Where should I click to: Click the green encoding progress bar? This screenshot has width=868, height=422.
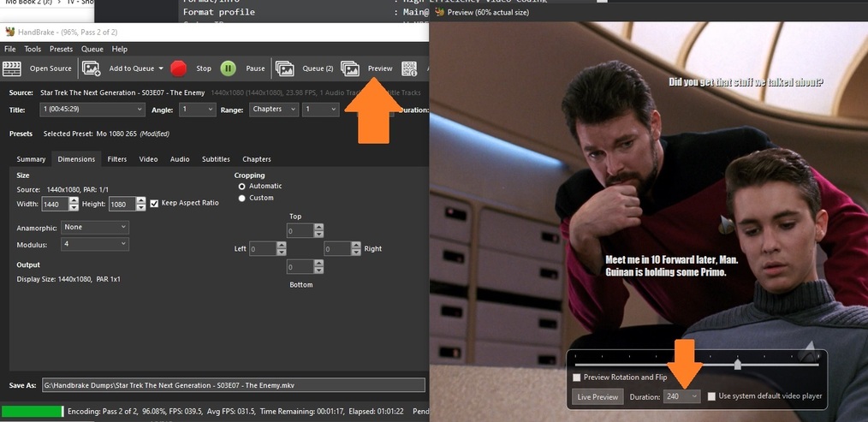click(x=33, y=412)
